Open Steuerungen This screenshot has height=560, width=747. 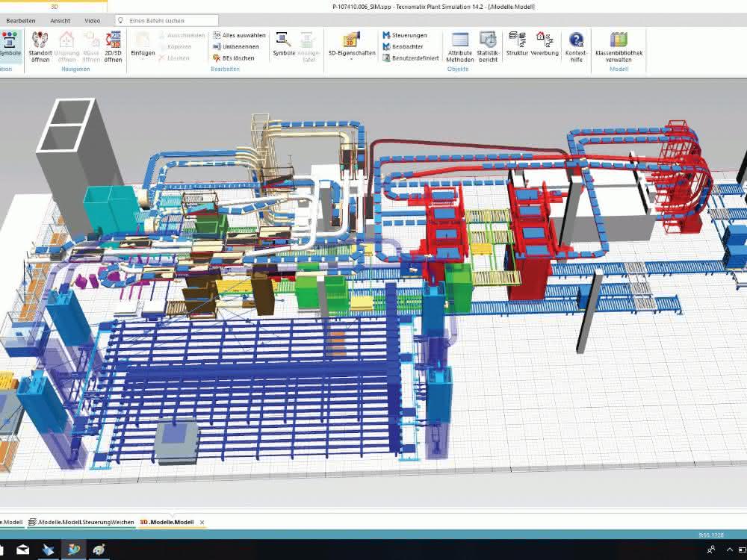pyautogui.click(x=405, y=35)
